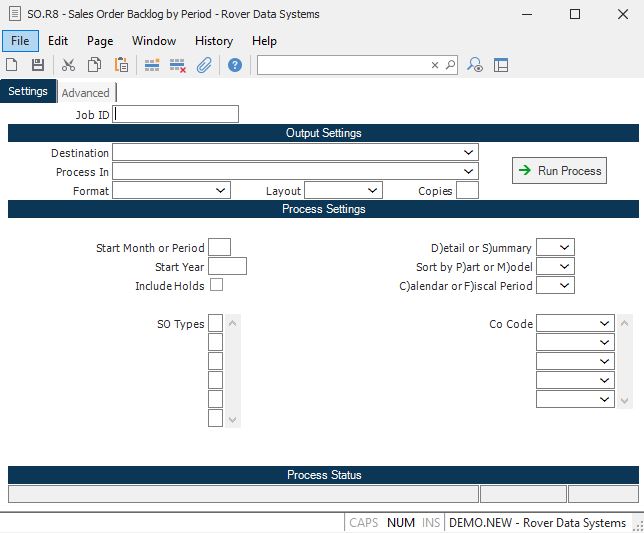
Task: Click the New record toolbar icon
Action: pyautogui.click(x=12, y=65)
